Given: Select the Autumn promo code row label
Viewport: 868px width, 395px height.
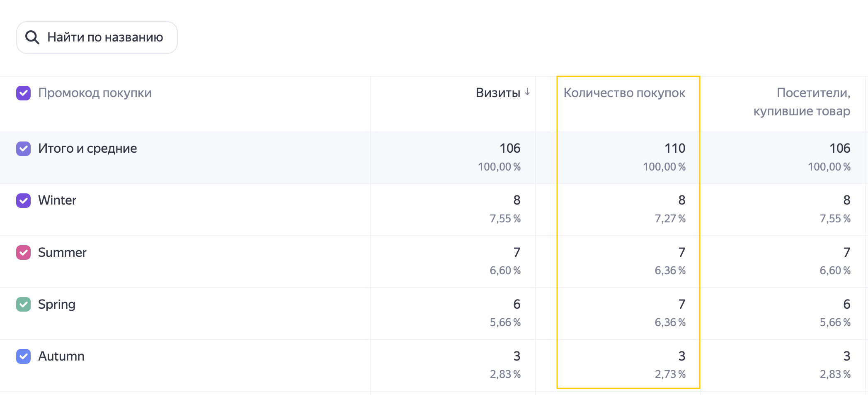Looking at the screenshot, I should click(x=61, y=356).
